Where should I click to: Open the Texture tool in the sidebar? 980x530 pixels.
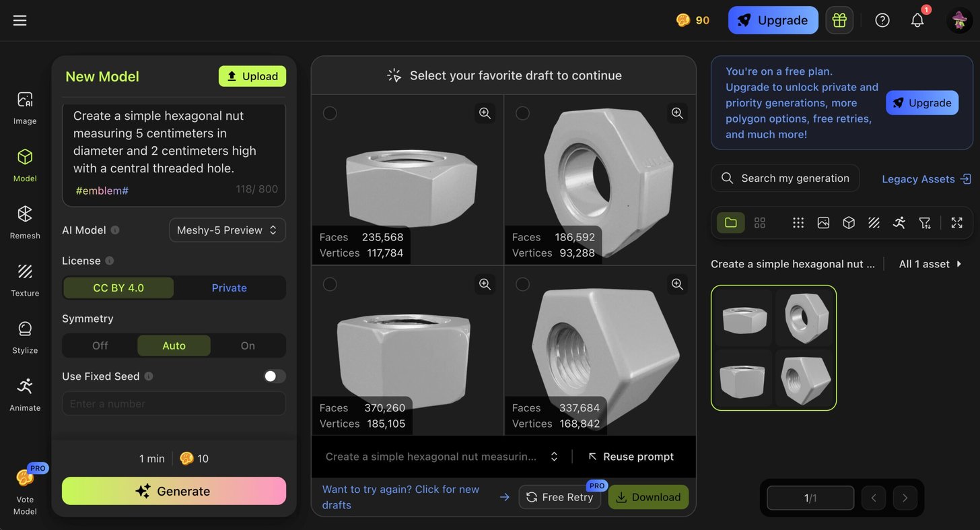click(x=25, y=279)
